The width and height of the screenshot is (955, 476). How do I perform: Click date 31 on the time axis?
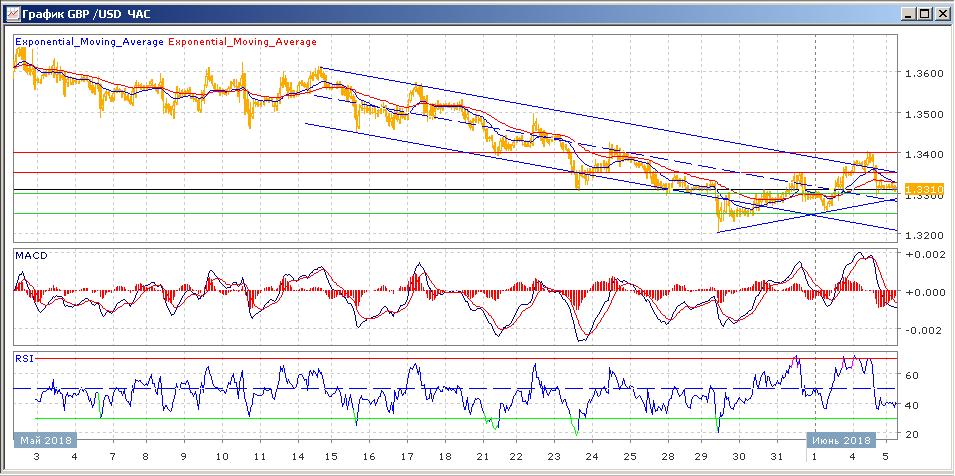777,456
